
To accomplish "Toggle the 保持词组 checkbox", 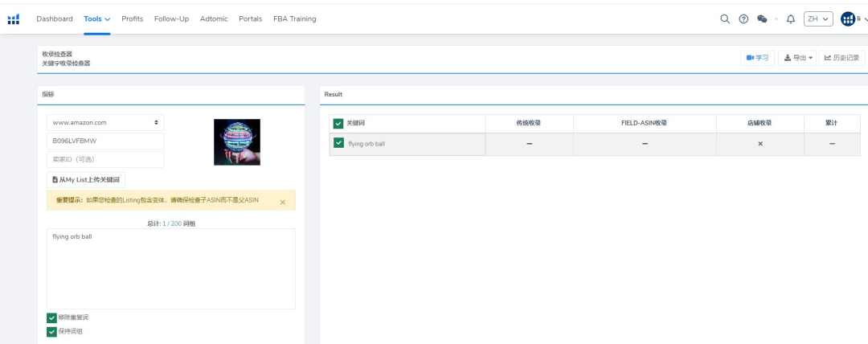I will [52, 331].
